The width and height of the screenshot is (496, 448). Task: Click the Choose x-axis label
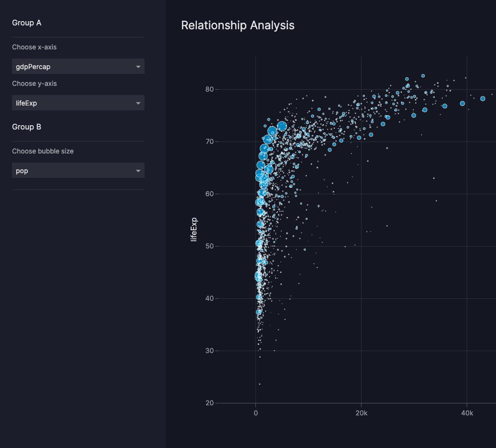point(34,47)
